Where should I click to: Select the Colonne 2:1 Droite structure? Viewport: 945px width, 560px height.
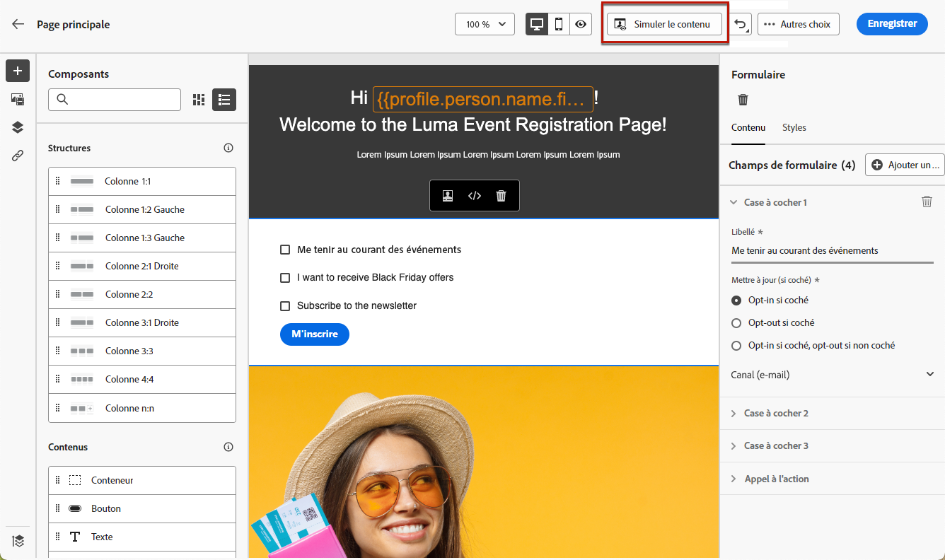tap(142, 266)
